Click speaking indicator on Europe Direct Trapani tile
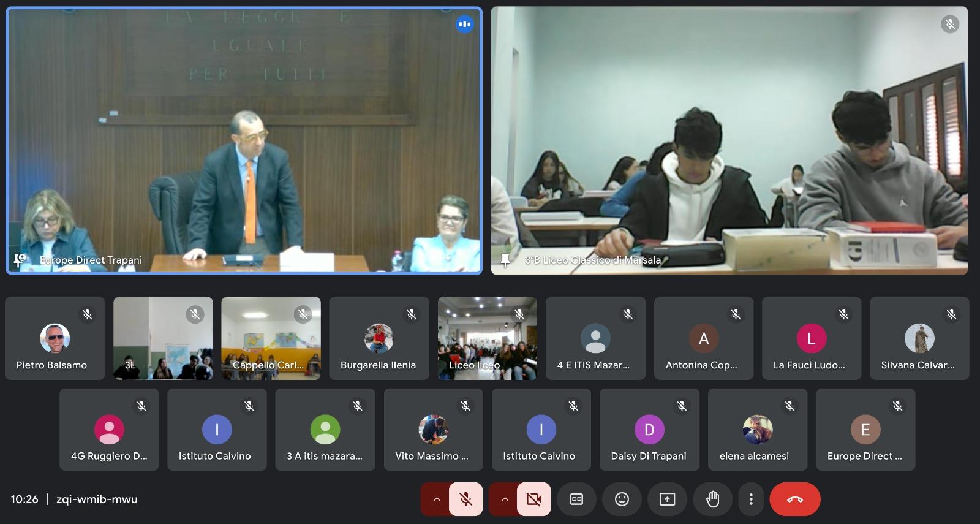980x524 pixels. 465,25
